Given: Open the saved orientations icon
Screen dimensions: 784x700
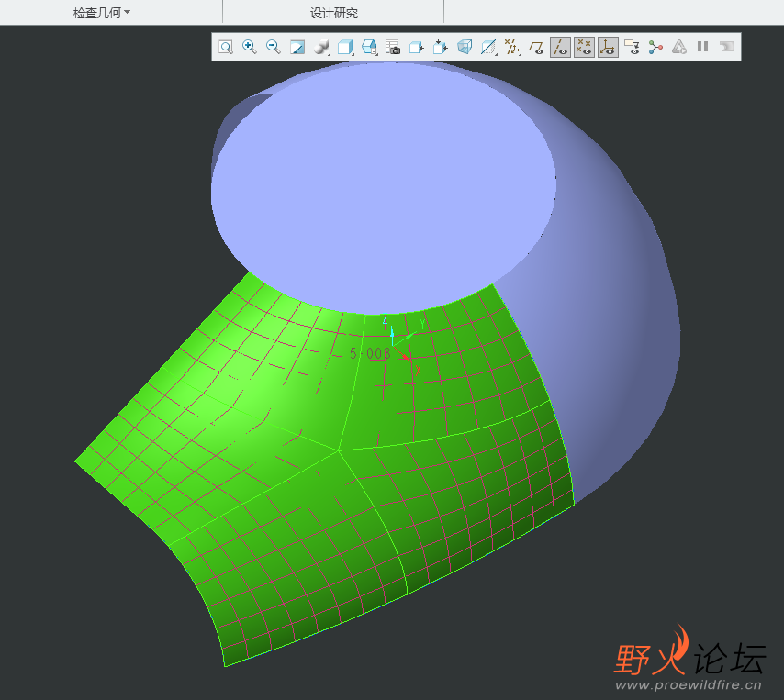Looking at the screenshot, I should [x=369, y=48].
